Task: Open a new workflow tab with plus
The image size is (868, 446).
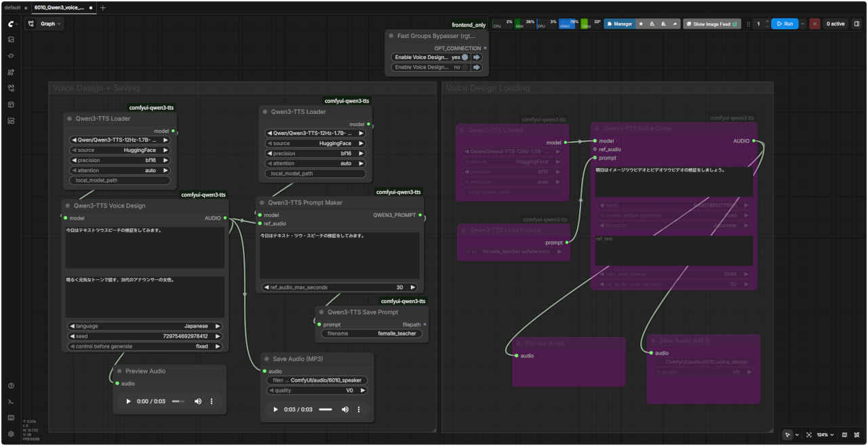Action: tap(103, 7)
